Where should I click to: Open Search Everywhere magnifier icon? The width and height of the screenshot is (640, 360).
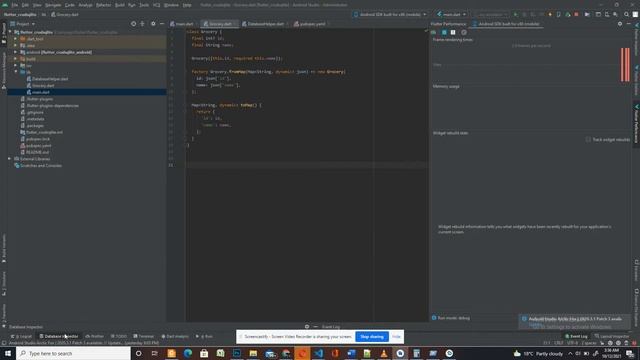coord(627,14)
